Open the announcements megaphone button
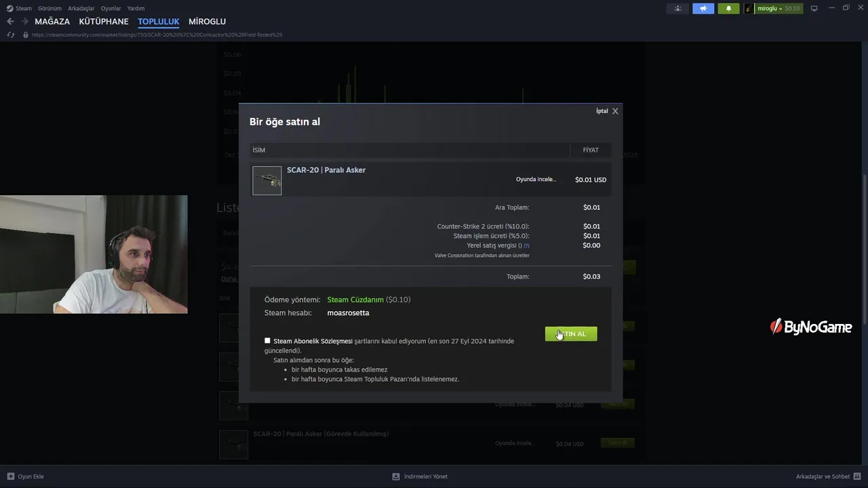 703,8
